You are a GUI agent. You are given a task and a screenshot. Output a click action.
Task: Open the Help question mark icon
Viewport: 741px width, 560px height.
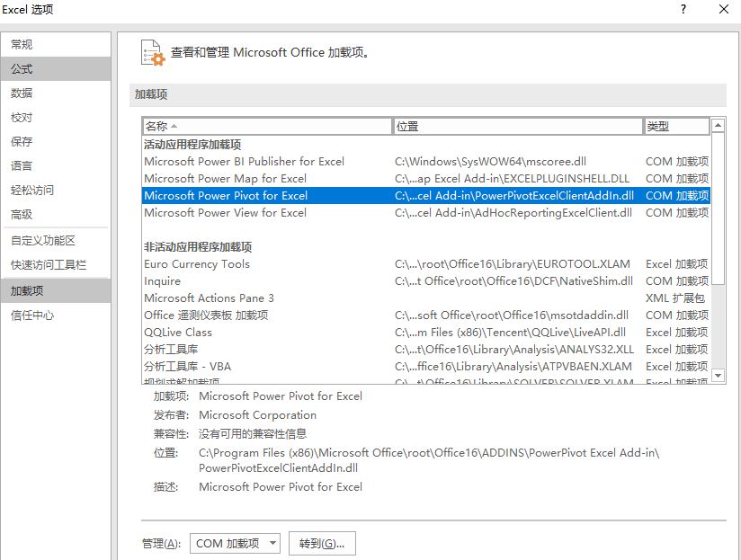tap(683, 9)
